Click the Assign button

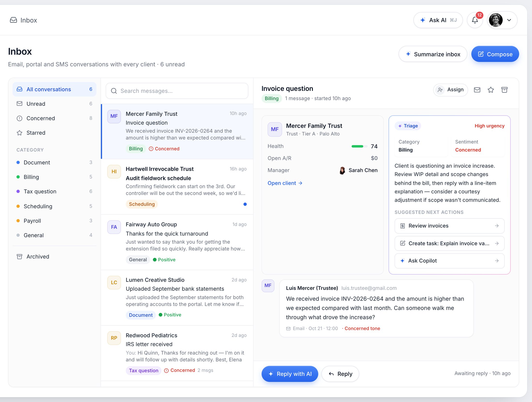tap(451, 90)
